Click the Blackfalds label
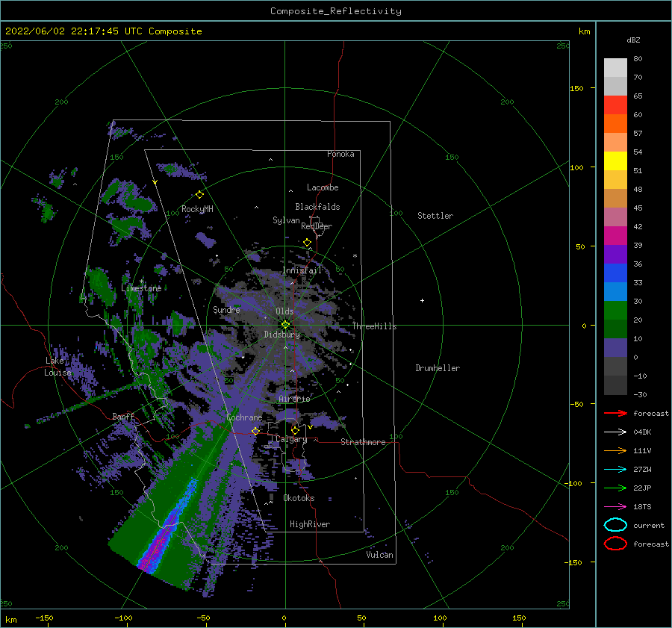Image resolution: width=672 pixels, height=628 pixels. click(317, 207)
